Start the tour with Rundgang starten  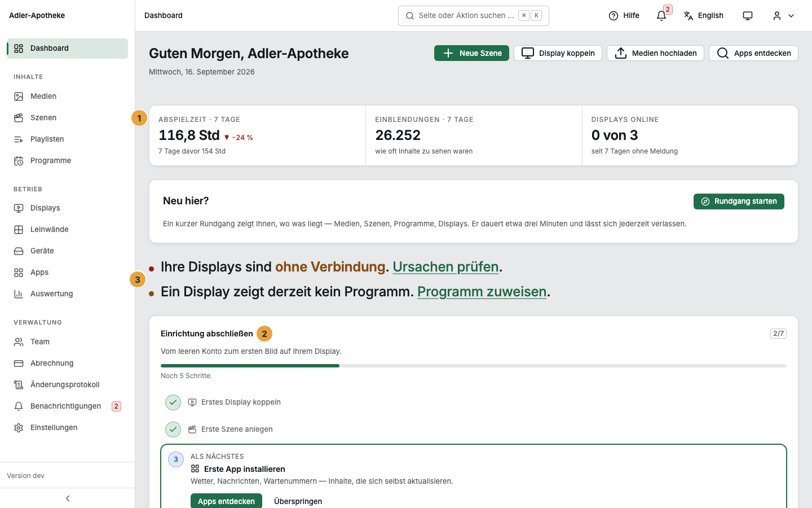click(739, 202)
